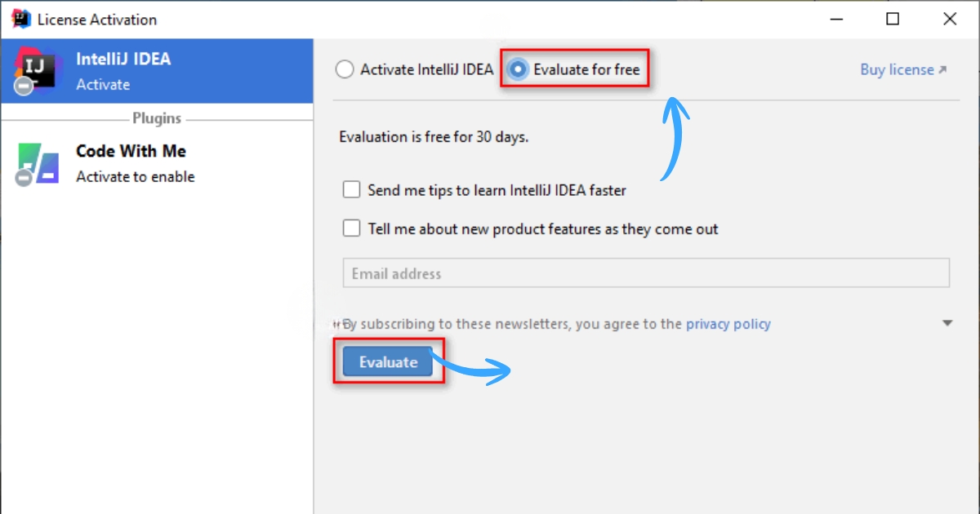Click the JetBrains icon in the title bar
The image size is (980, 514).
(x=21, y=20)
